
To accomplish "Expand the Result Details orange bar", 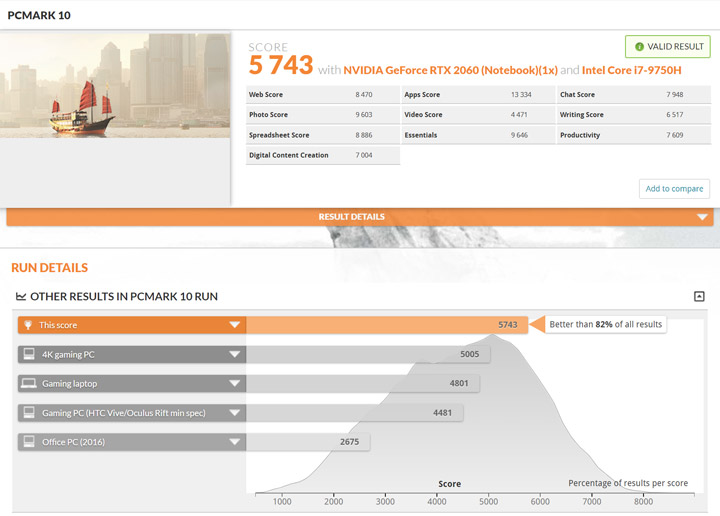I will pyautogui.click(x=360, y=217).
